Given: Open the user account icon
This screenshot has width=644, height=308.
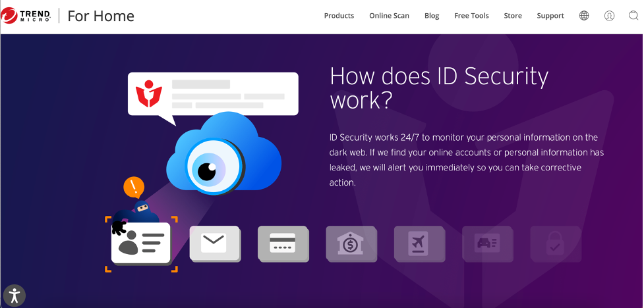Looking at the screenshot, I should pyautogui.click(x=610, y=16).
